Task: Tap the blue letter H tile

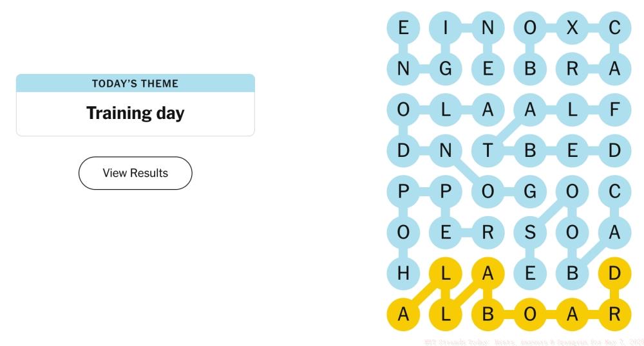Action: click(403, 273)
